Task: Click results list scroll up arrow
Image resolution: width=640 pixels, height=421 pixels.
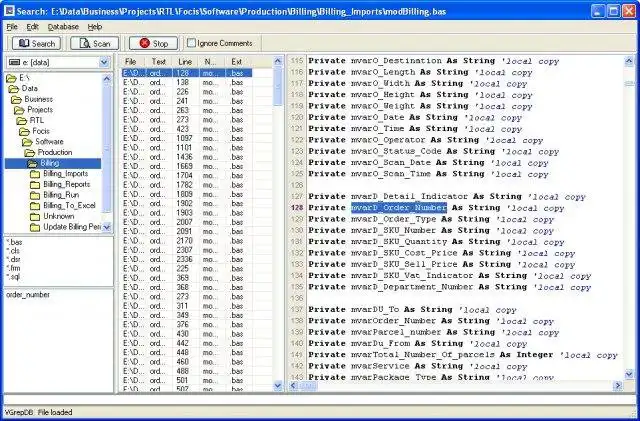Action: (x=278, y=62)
